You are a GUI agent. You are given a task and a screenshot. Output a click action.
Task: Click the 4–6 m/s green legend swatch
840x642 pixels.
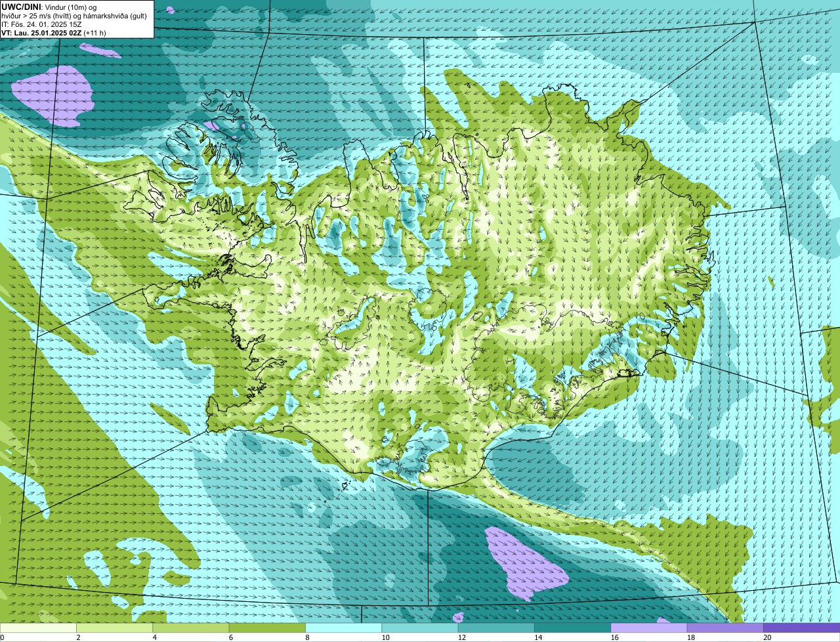[191, 628]
